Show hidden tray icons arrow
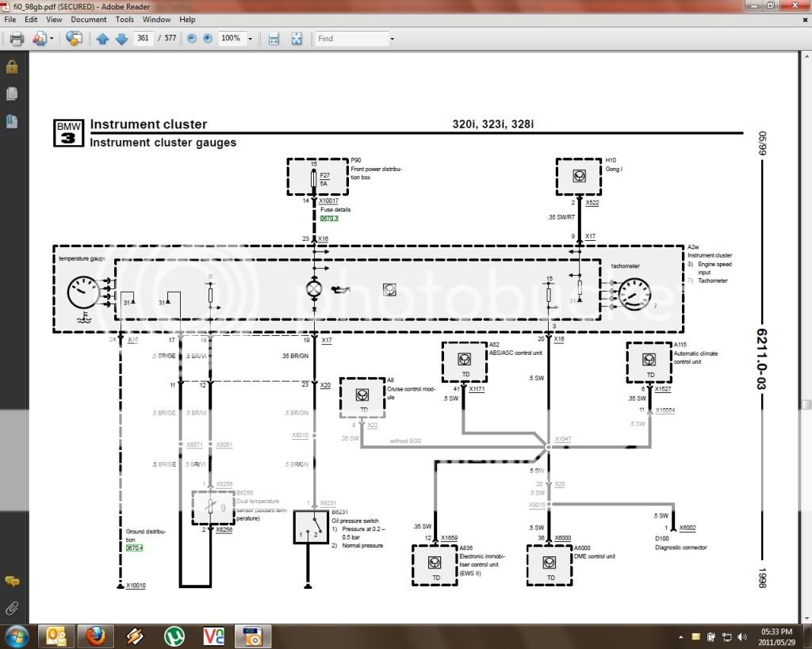812x649 pixels. (x=680, y=637)
